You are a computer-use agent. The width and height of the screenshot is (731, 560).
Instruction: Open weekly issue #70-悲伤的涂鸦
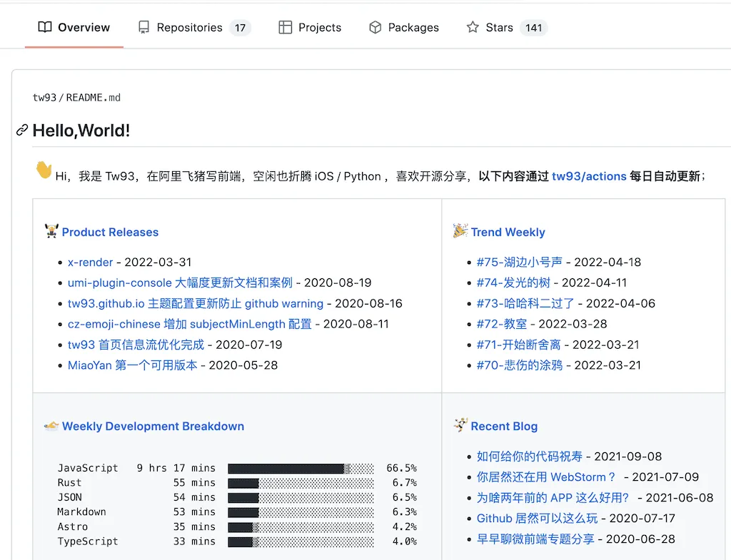coord(518,365)
